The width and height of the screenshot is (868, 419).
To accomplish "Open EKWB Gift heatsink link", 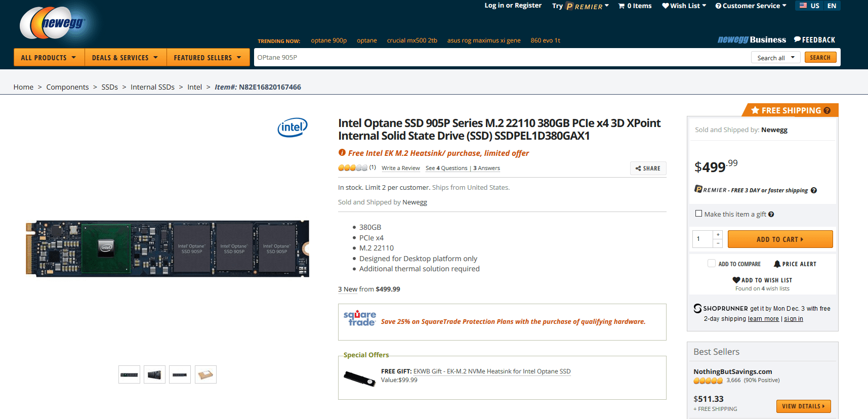I will 492,371.
